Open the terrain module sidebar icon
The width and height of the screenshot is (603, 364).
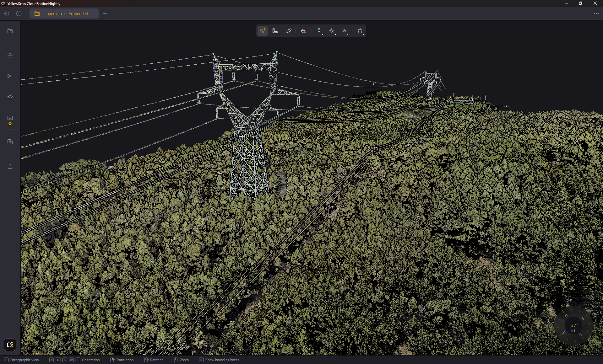(10, 97)
